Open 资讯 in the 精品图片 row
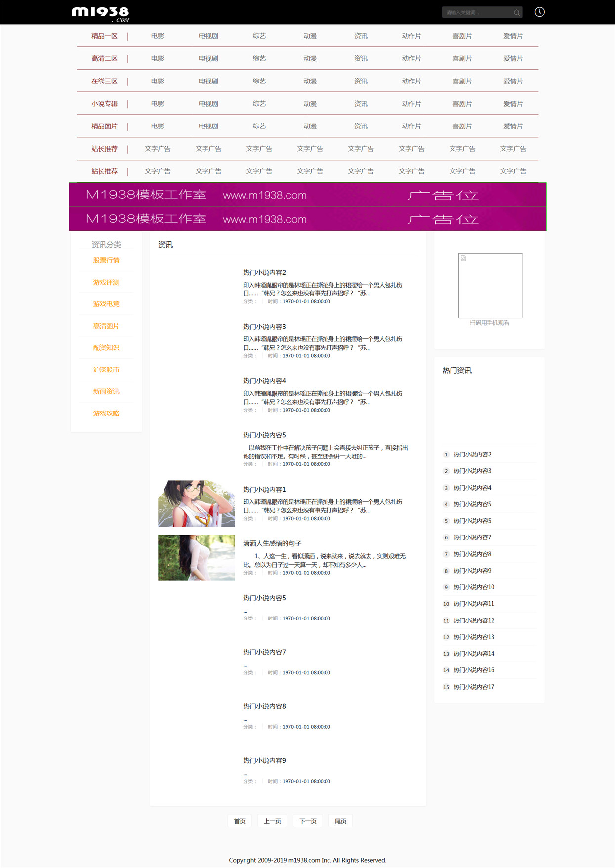 click(361, 126)
